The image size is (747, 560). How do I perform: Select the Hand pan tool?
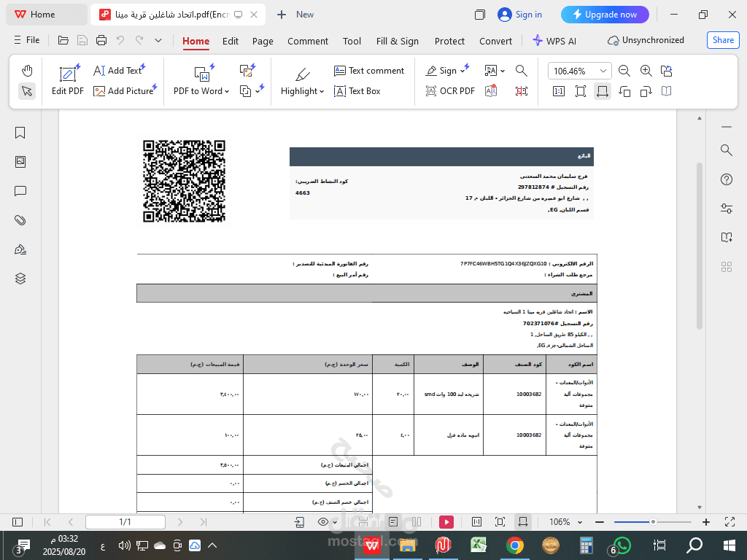click(27, 71)
